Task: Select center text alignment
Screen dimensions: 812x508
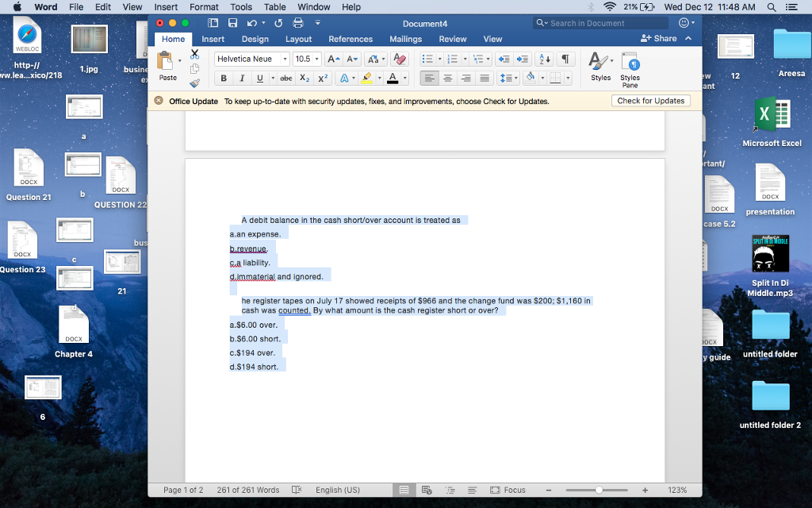Action: pos(447,78)
